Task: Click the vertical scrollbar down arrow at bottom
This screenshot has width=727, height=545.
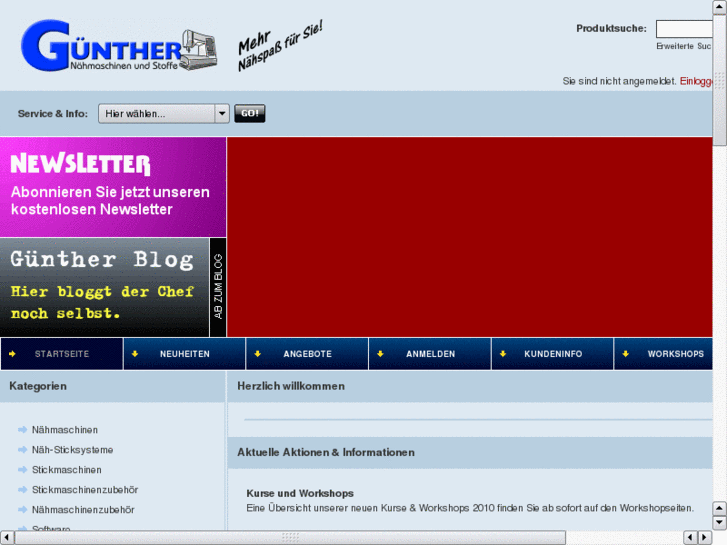Action: [720, 522]
